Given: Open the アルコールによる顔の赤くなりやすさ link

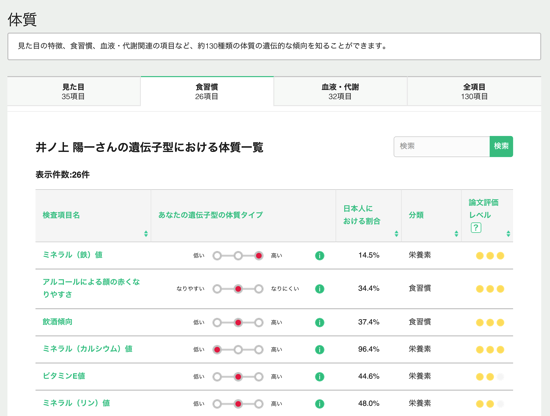Looking at the screenshot, I should (91, 288).
